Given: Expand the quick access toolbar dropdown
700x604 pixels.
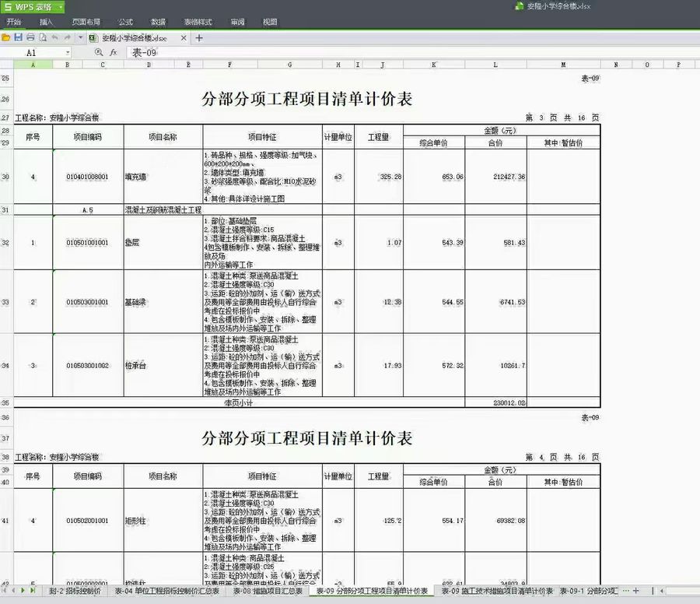Looking at the screenshot, I should pos(80,37).
